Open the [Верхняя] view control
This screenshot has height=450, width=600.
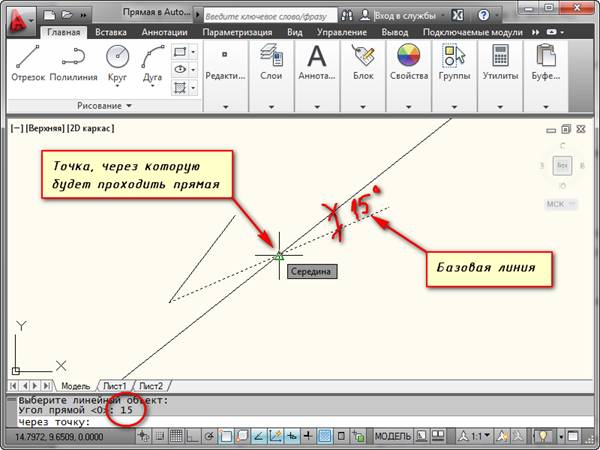point(44,128)
